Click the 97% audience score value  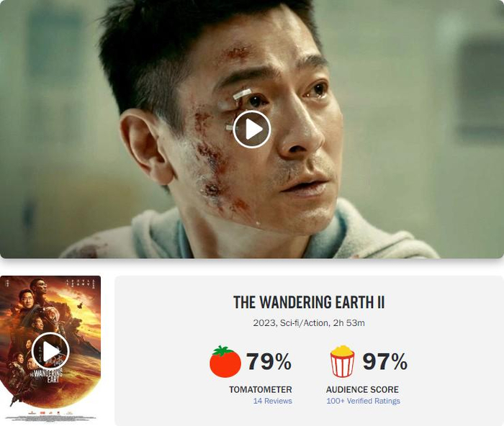coord(385,361)
